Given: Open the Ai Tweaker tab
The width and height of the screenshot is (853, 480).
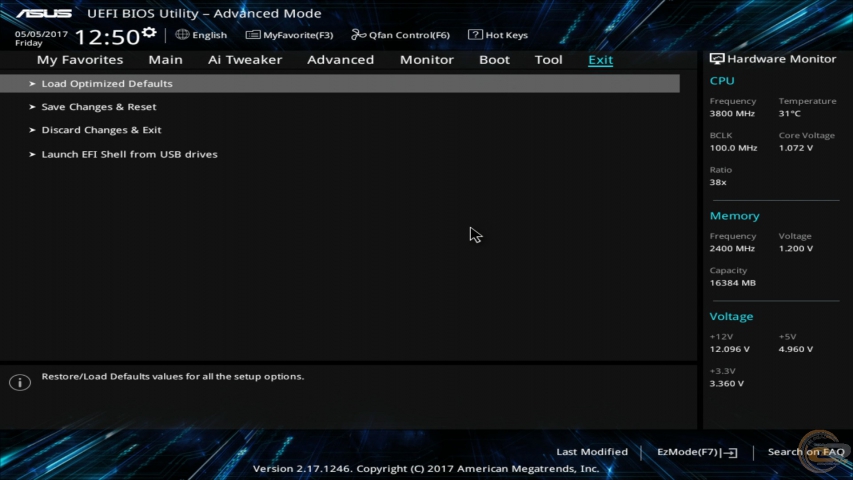Looking at the screenshot, I should pyautogui.click(x=245, y=60).
